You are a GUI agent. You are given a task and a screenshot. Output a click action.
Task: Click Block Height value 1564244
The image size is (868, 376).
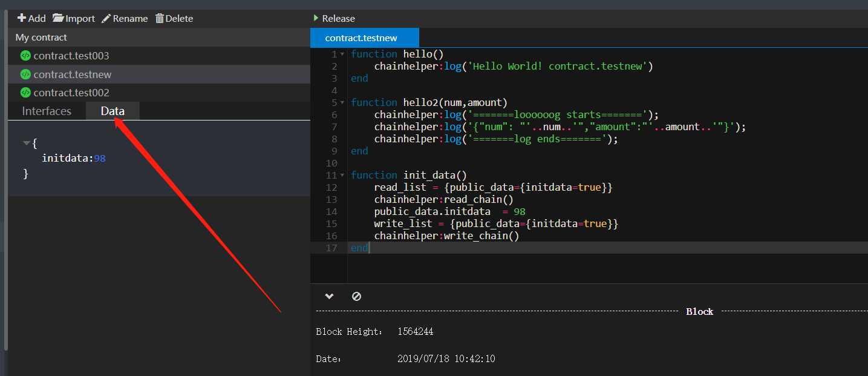[x=415, y=331]
